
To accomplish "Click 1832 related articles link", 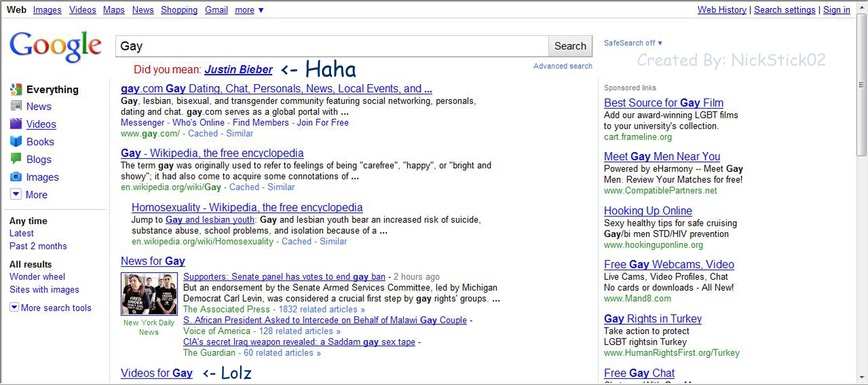I will click(321, 309).
